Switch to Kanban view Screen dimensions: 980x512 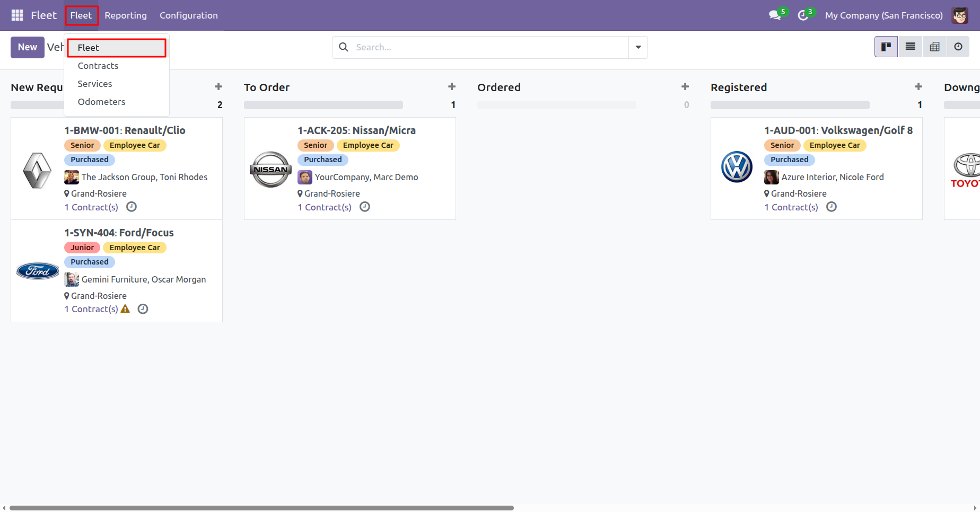tap(886, 47)
